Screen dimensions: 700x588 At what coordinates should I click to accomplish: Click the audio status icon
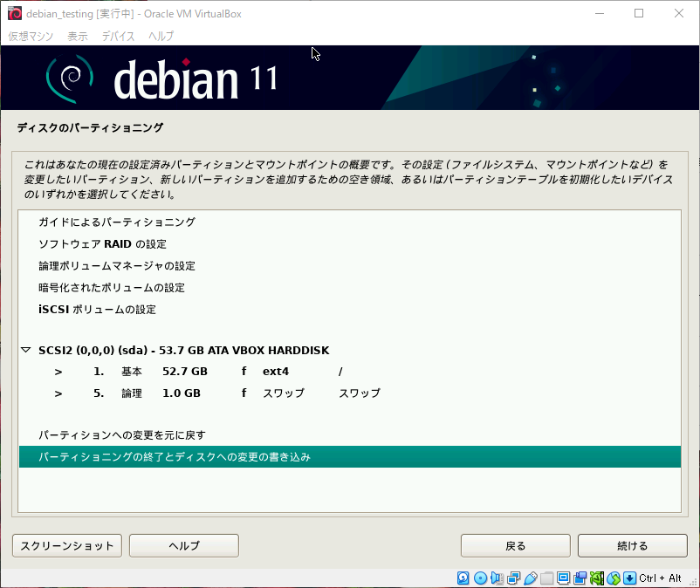[x=497, y=578]
